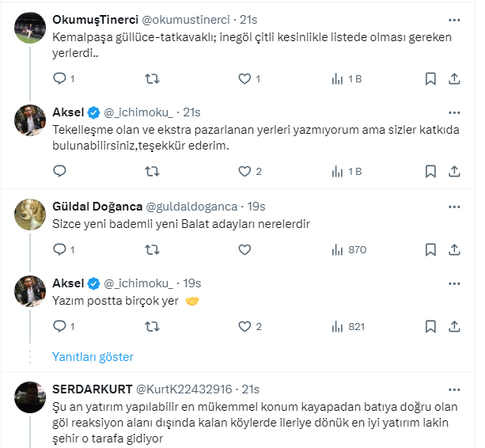Viewport: 485px width, 448px height.
Task: Open more options for SERDARKURT's tweet
Action: pos(454,389)
